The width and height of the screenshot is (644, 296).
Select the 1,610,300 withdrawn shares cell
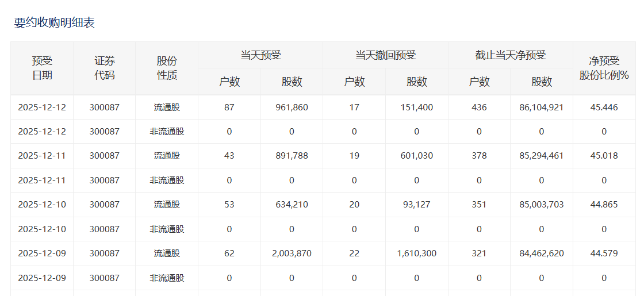416,253
